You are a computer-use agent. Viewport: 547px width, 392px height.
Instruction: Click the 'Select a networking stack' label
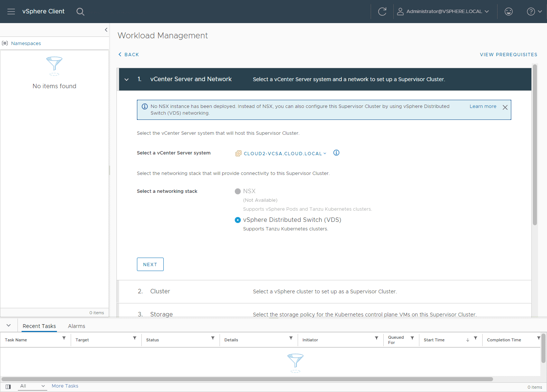(x=167, y=191)
